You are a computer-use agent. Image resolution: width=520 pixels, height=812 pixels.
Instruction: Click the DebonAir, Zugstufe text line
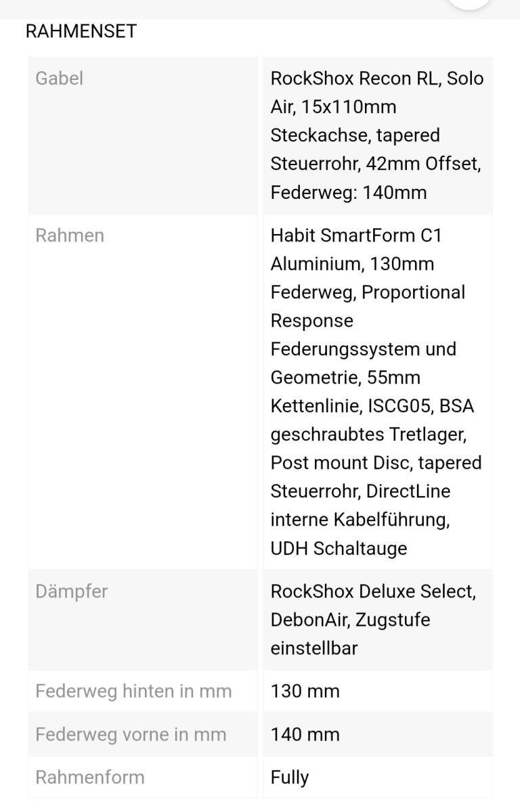pyautogui.click(x=350, y=620)
